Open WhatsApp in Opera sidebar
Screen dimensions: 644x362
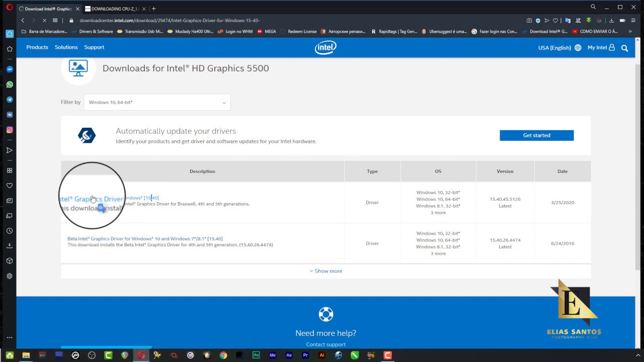click(x=10, y=84)
